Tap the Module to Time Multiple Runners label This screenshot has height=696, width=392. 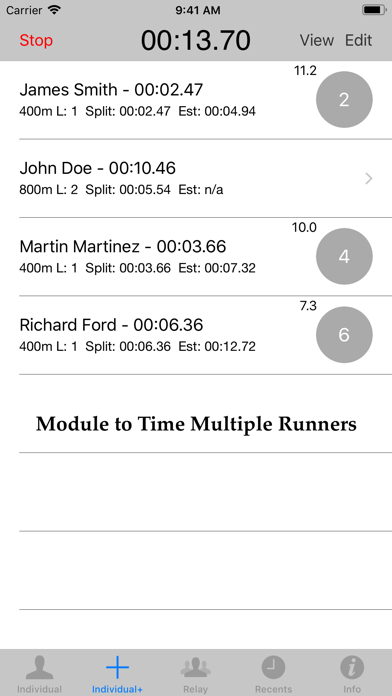(196, 424)
